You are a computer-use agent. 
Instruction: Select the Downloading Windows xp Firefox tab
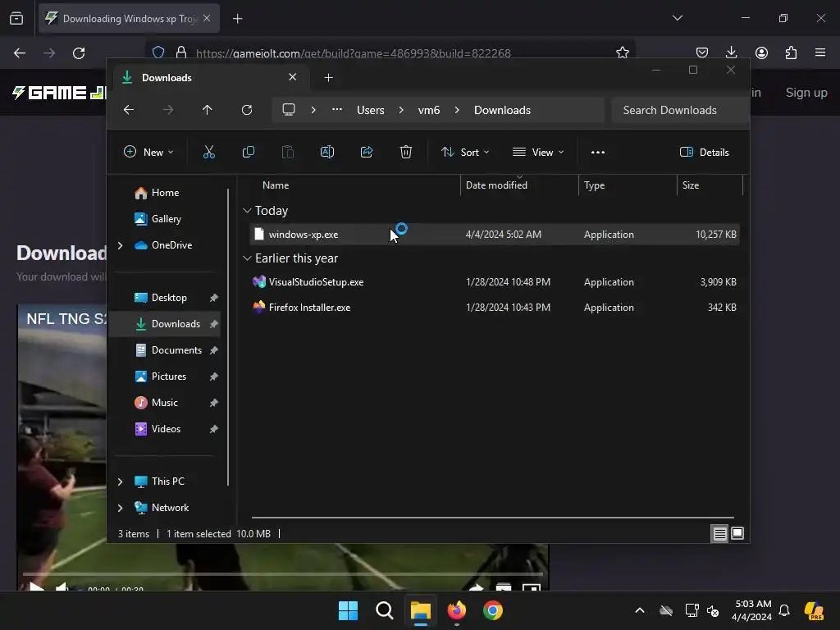point(129,19)
